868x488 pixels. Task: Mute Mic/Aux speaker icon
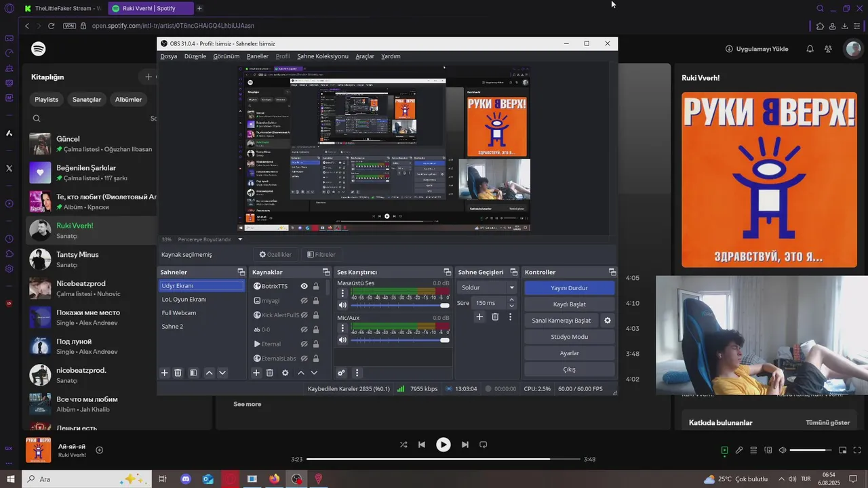click(x=342, y=340)
